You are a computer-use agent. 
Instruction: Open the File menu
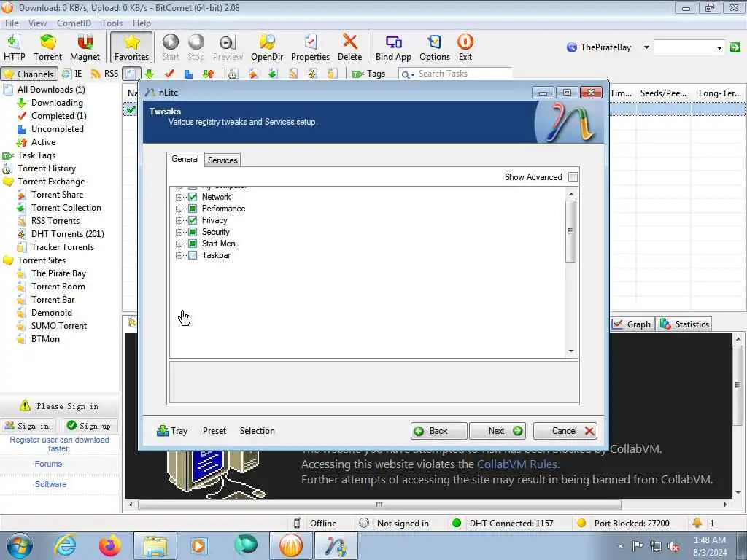(12, 23)
